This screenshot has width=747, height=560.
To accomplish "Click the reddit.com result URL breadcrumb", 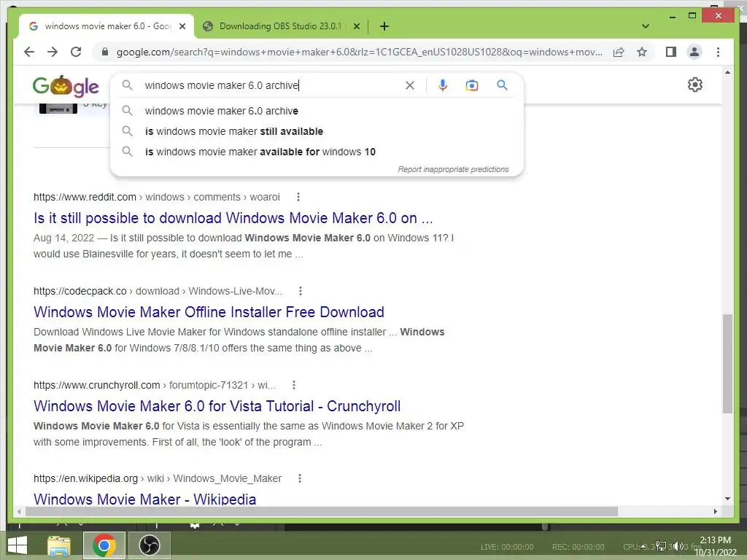I will pyautogui.click(x=157, y=197).
